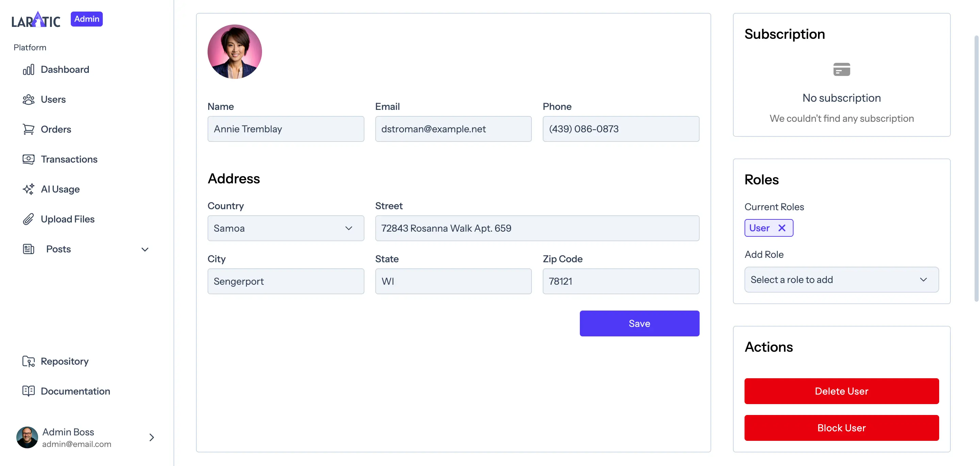
Task: Expand Admin Boss account menu arrow
Action: click(151, 437)
